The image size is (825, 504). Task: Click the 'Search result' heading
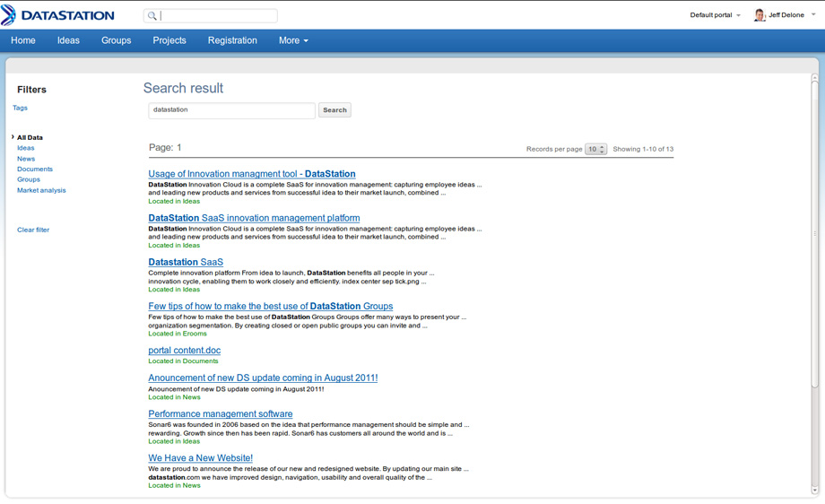click(183, 89)
